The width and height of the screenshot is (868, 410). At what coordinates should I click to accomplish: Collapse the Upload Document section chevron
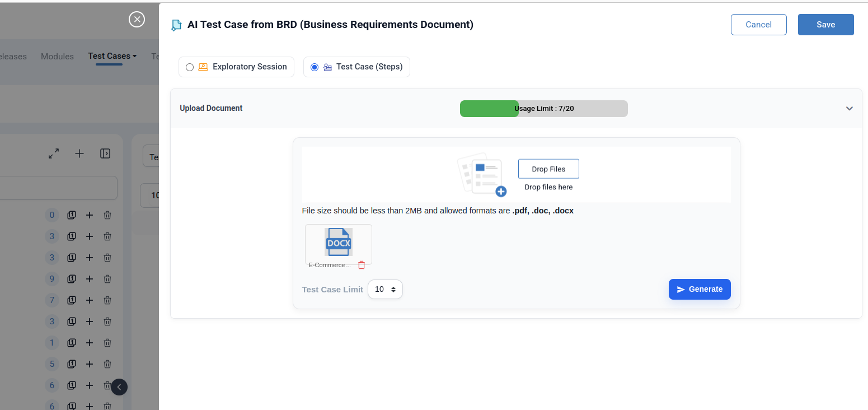[x=849, y=109]
